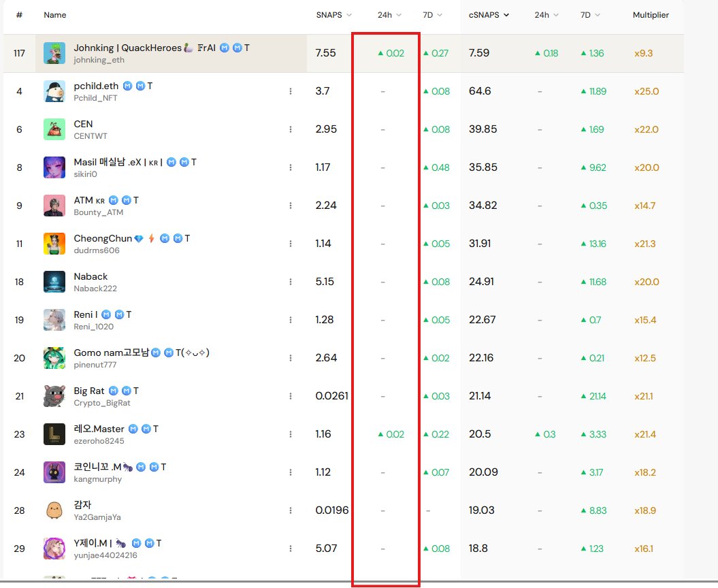Click Naback's avatar image
Screen dimensions: 718x588
(x=54, y=282)
